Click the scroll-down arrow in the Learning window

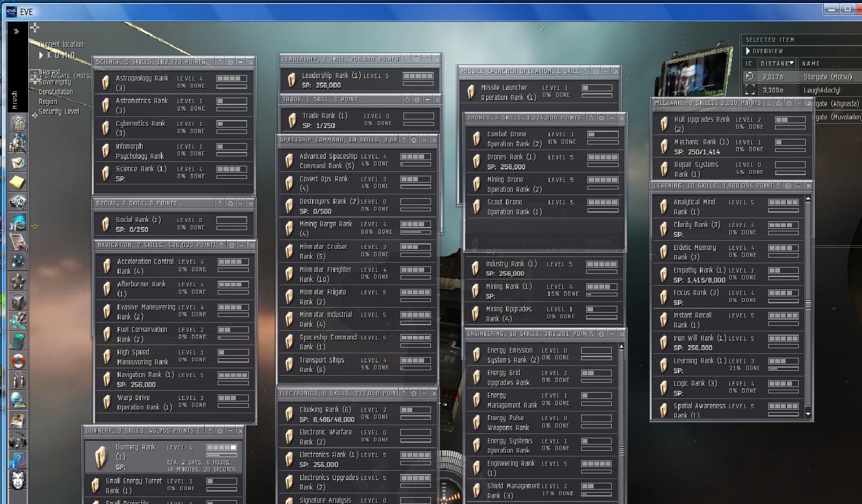pos(808,415)
